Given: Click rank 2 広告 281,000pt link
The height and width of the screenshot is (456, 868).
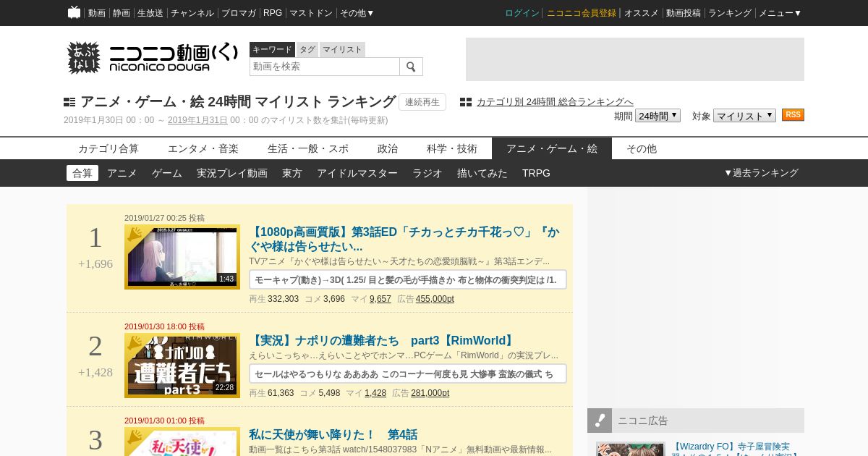Looking at the screenshot, I should pos(430,393).
